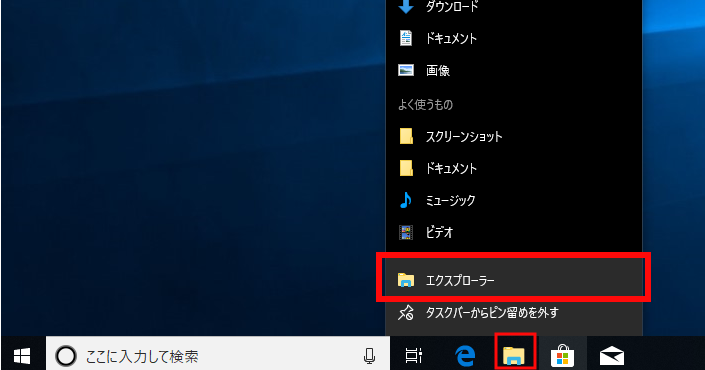Image resolution: width=705 pixels, height=370 pixels.
Task: Open pinned ドキュメント with document icon
Action: click(514, 38)
